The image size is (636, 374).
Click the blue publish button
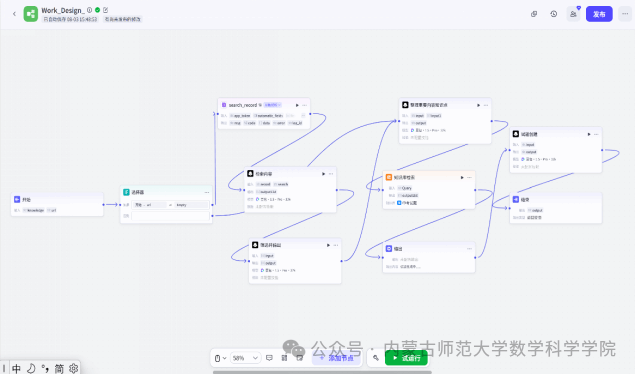599,14
